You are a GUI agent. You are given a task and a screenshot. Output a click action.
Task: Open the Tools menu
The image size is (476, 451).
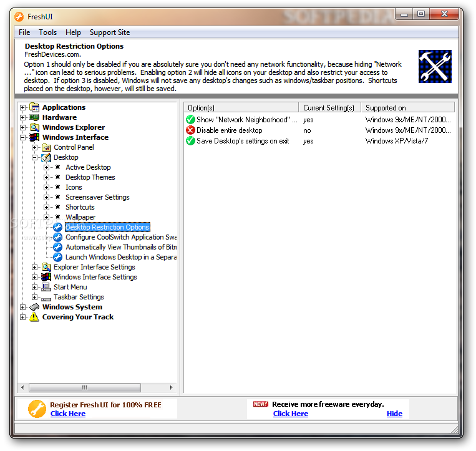click(47, 32)
